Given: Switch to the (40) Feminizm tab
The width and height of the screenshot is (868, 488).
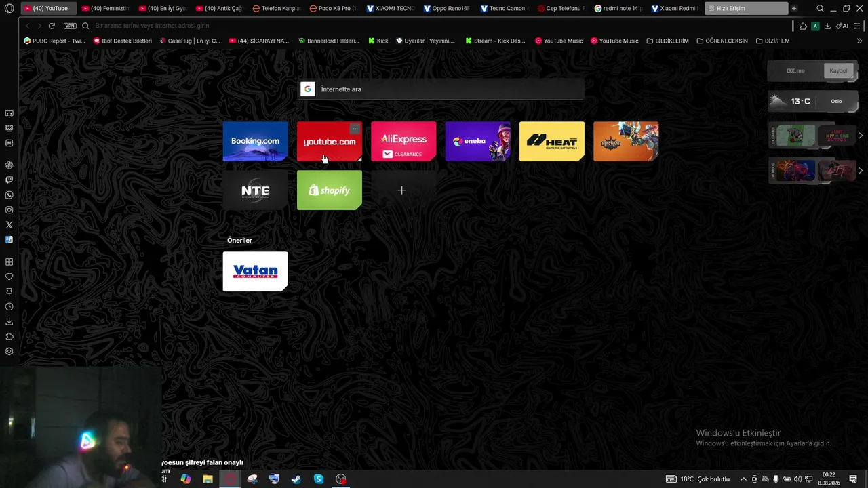Looking at the screenshot, I should 105,9.
